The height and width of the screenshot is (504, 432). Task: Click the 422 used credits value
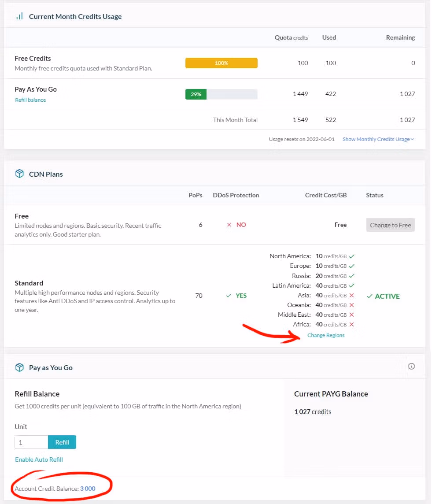[x=331, y=94]
